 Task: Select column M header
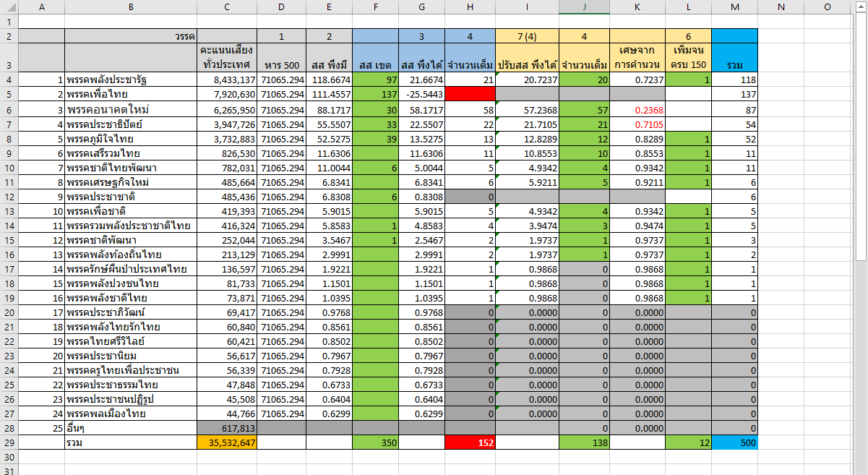(734, 7)
